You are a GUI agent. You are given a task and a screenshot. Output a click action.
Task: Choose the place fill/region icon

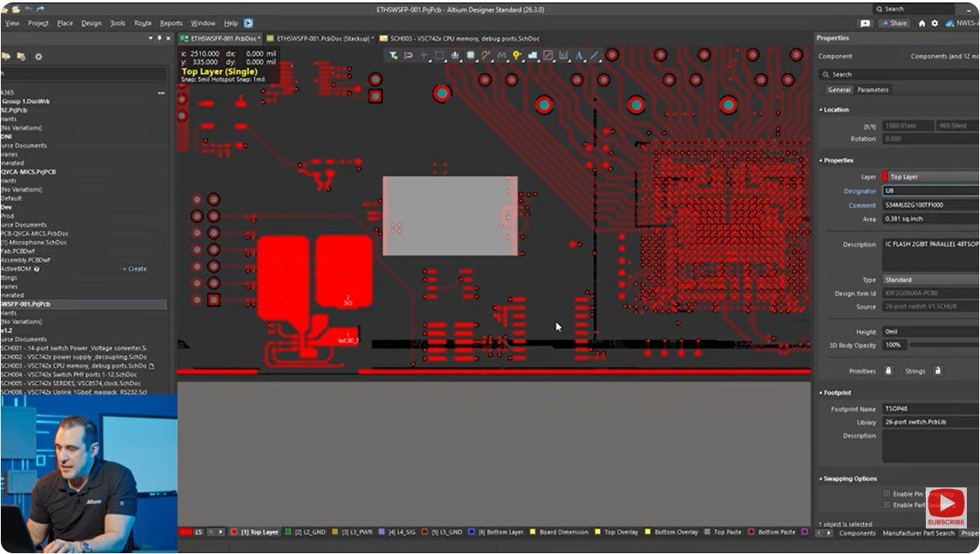[548, 56]
